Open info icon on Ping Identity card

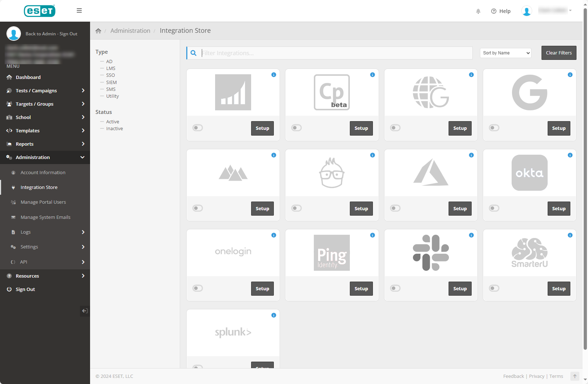point(373,235)
